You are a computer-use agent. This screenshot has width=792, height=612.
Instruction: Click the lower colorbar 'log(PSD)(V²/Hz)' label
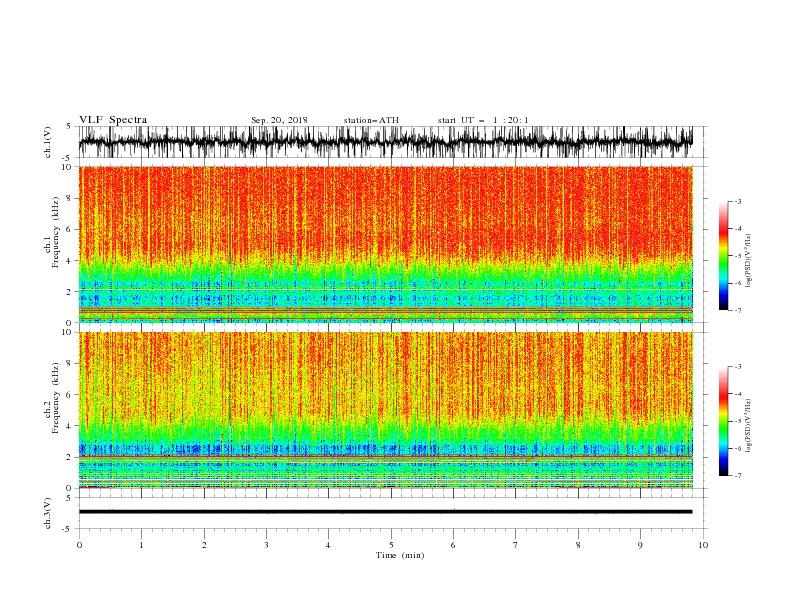[749, 426]
